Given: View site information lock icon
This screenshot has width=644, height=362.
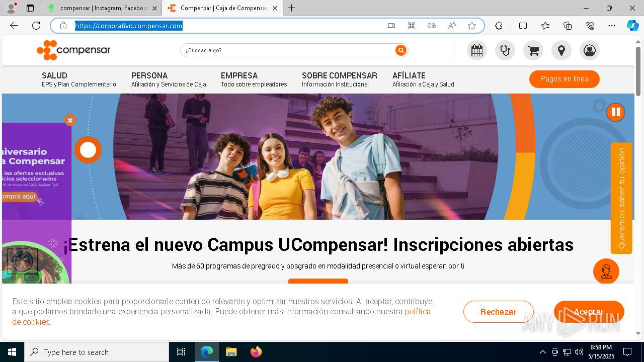Looking at the screenshot, I should tap(63, 26).
